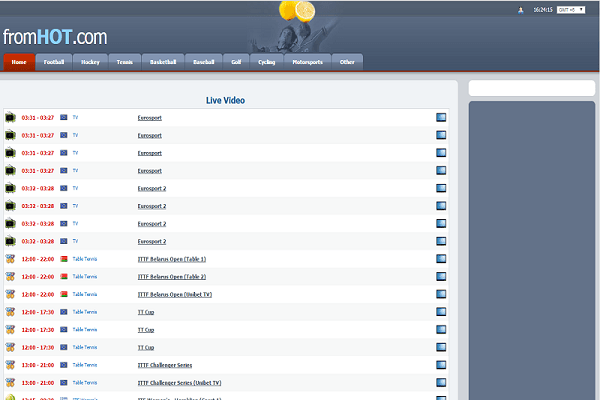Click Table Tennis category for ITTF Belarus Open (Unibet TV)
This screenshot has width=600, height=400.
coord(85,294)
